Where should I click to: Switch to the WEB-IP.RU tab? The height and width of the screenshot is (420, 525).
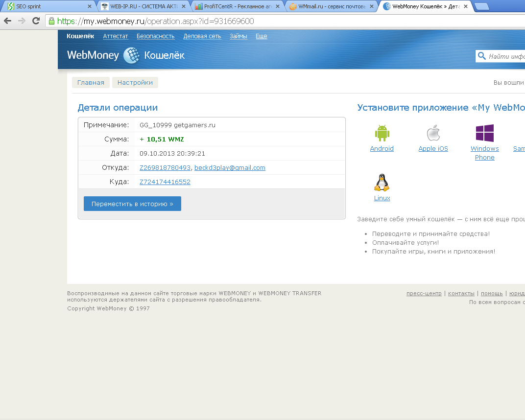click(x=143, y=6)
